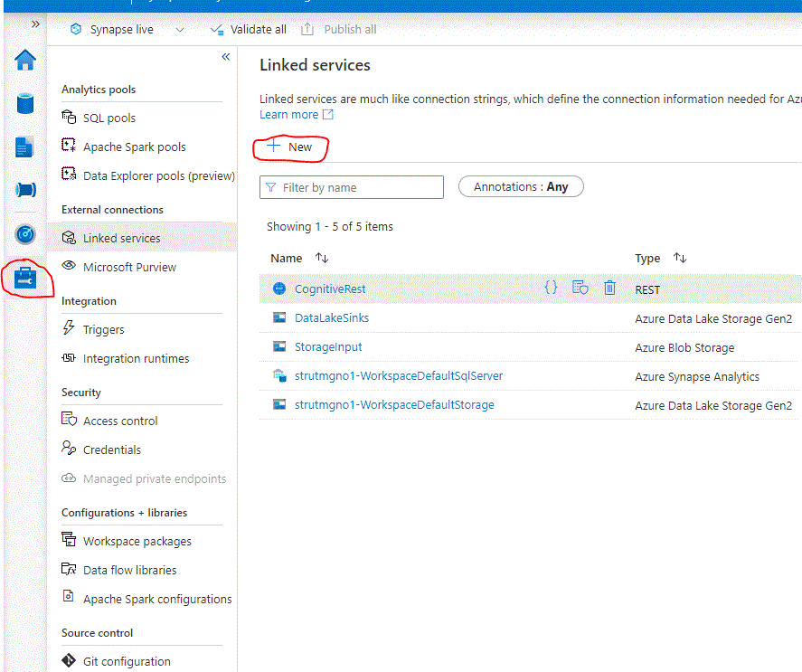Open the Manage hub toolbox icon
The width and height of the screenshot is (802, 672).
point(25,278)
